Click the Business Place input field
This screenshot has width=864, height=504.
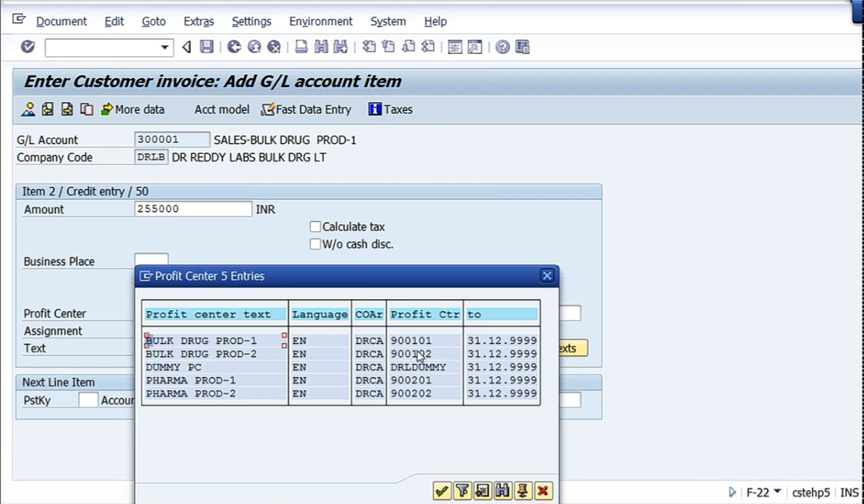pos(152,260)
